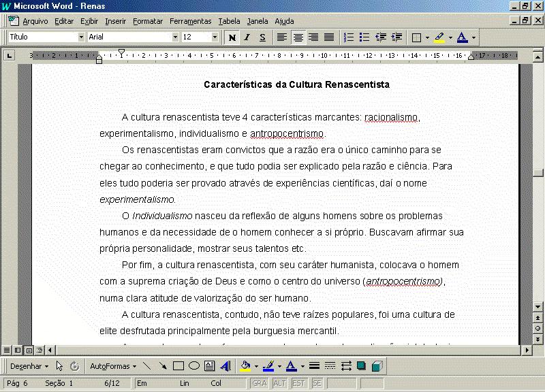Viewport: 545px width, 392px height.
Task: Apply numbered list formatting
Action: coord(348,37)
